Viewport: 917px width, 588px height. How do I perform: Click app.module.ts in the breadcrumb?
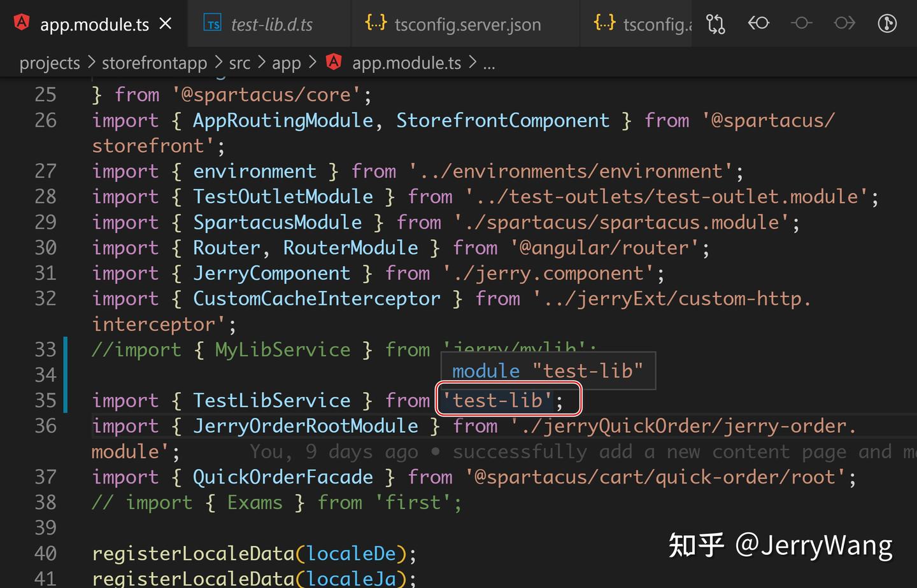406,63
